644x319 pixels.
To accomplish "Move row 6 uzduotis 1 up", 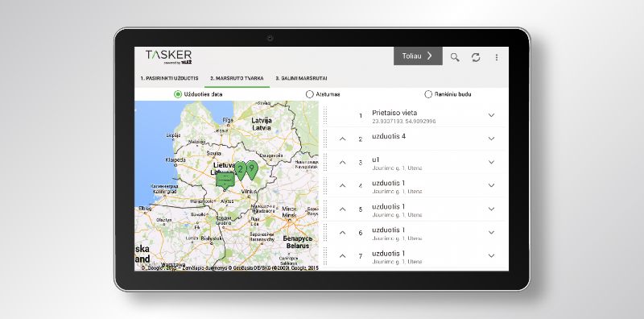I will [343, 233].
